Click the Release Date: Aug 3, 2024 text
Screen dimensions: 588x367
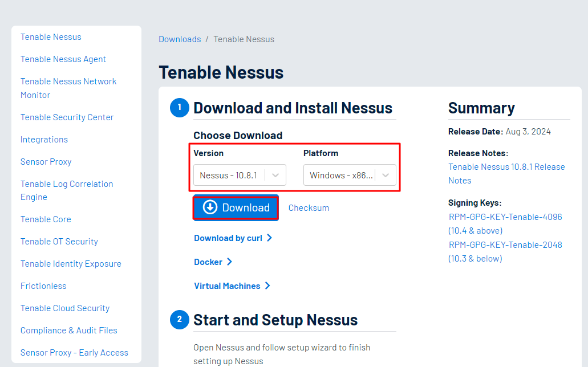click(x=500, y=132)
